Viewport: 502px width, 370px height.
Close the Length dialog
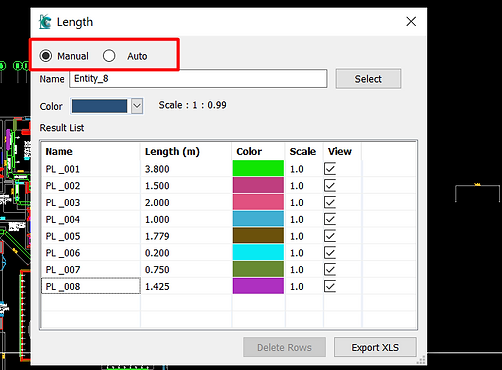(411, 22)
